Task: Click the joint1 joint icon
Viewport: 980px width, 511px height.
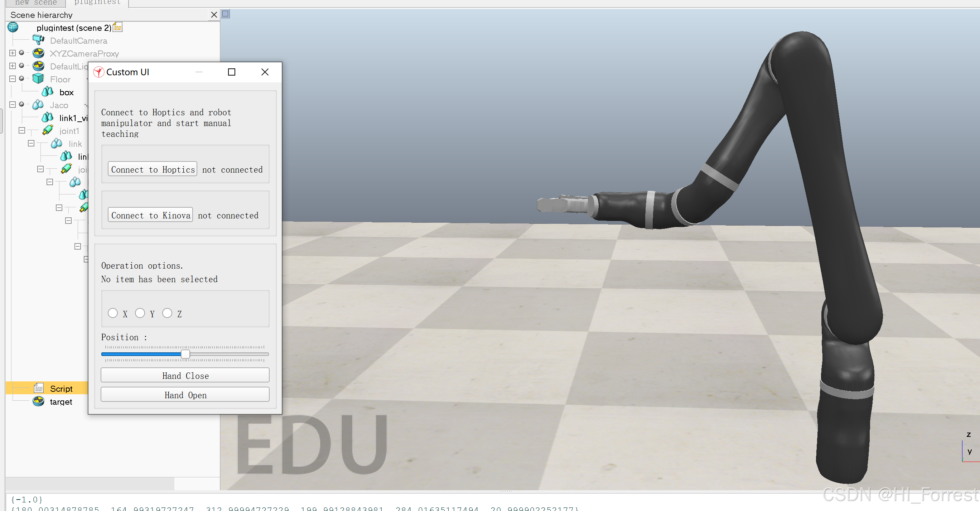Action: (48, 130)
